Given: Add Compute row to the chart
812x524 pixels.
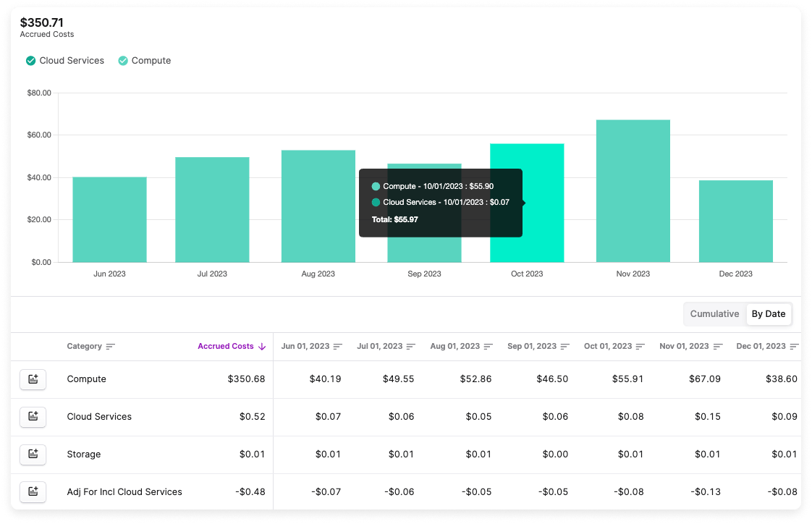Looking at the screenshot, I should pyautogui.click(x=33, y=379).
